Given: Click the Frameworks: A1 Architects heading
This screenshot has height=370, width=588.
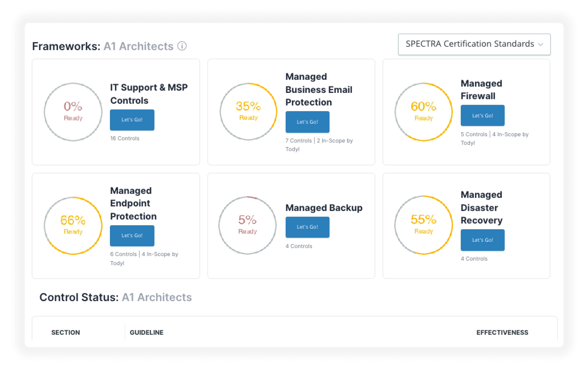Looking at the screenshot, I should pos(103,46).
